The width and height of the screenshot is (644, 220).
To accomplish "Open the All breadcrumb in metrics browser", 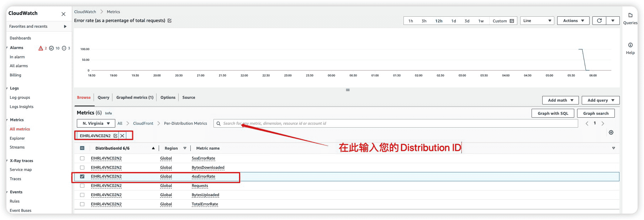I will [x=120, y=123].
